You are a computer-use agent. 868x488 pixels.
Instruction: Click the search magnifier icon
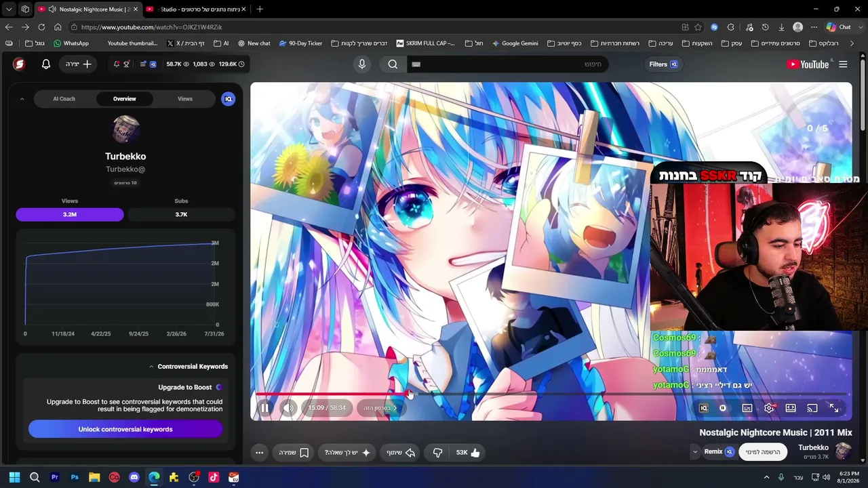(x=393, y=64)
